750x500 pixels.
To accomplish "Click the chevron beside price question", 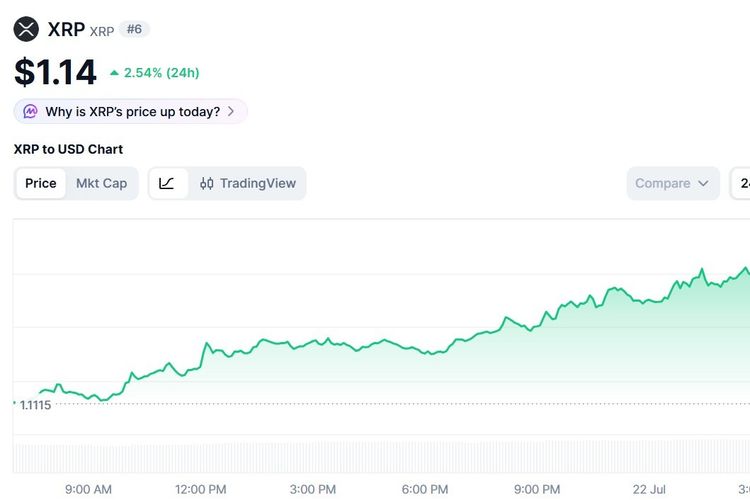I will click(x=231, y=111).
